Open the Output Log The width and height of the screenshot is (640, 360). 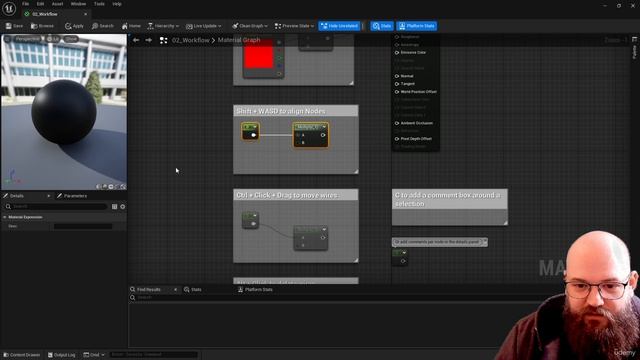click(x=61, y=355)
